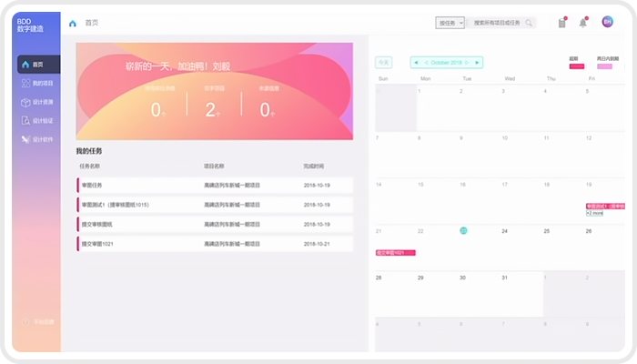Screen dimensions: 637x364
Task: Open the 按任务 search type dropdown
Action: pyautogui.click(x=450, y=23)
